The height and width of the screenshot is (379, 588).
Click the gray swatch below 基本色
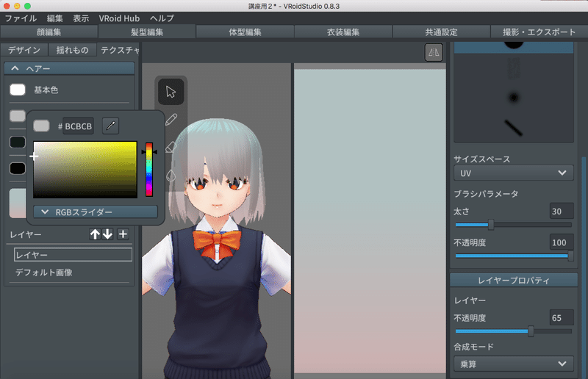point(17,116)
